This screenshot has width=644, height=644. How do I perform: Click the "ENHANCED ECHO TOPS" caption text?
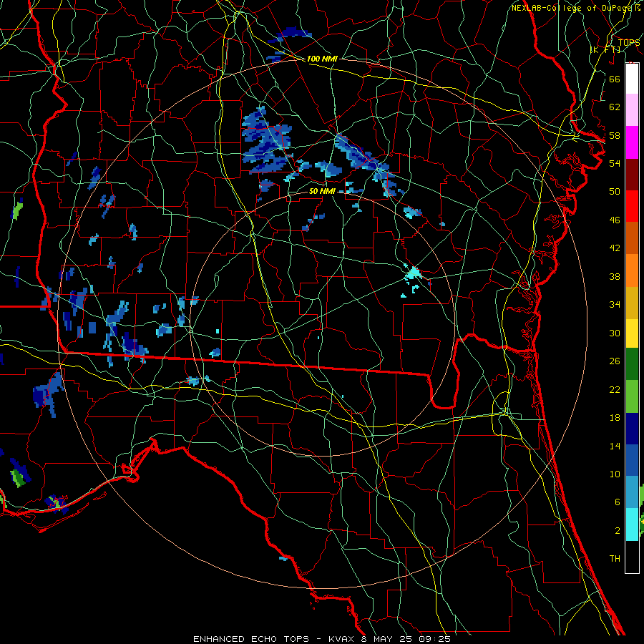[251, 639]
